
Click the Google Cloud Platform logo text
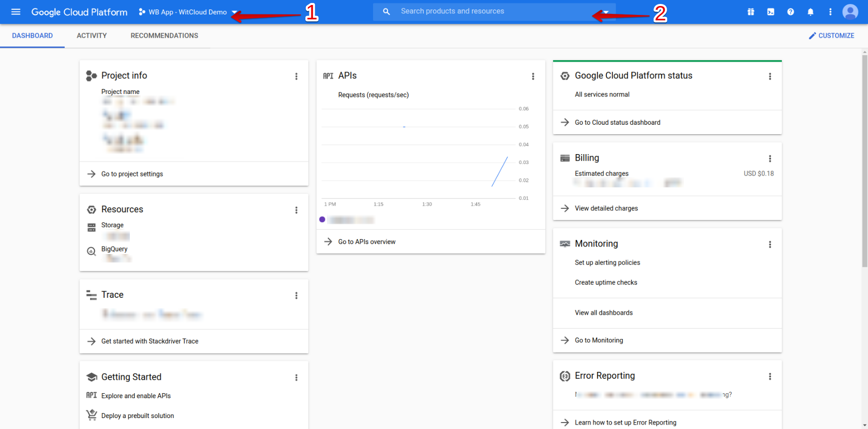pos(79,12)
